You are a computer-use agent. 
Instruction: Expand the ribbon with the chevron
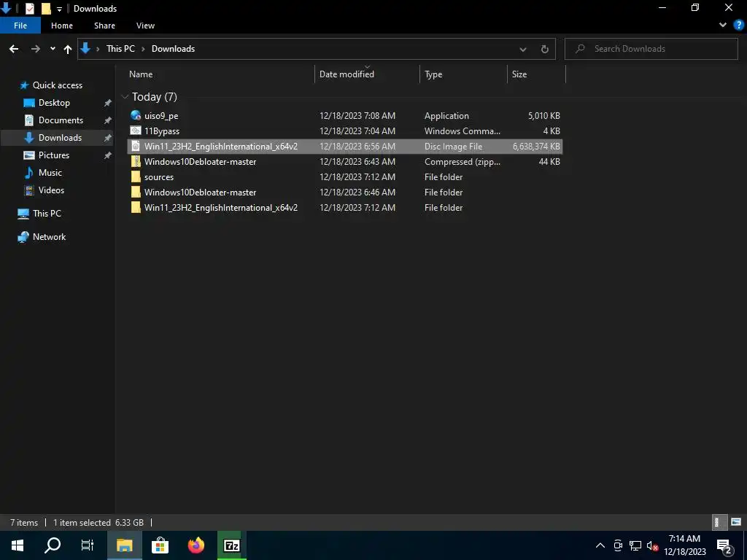pos(723,26)
